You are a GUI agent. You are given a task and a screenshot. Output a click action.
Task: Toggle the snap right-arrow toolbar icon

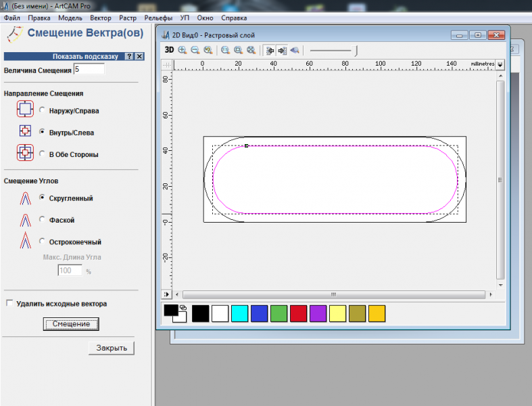[x=282, y=51]
